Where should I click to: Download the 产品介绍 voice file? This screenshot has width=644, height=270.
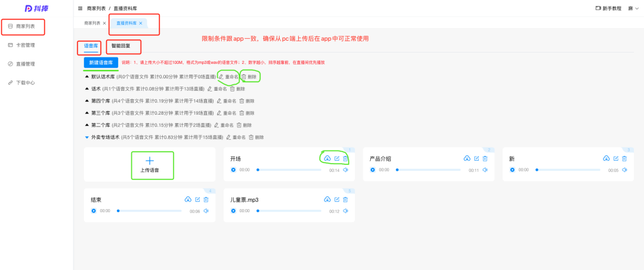click(467, 158)
